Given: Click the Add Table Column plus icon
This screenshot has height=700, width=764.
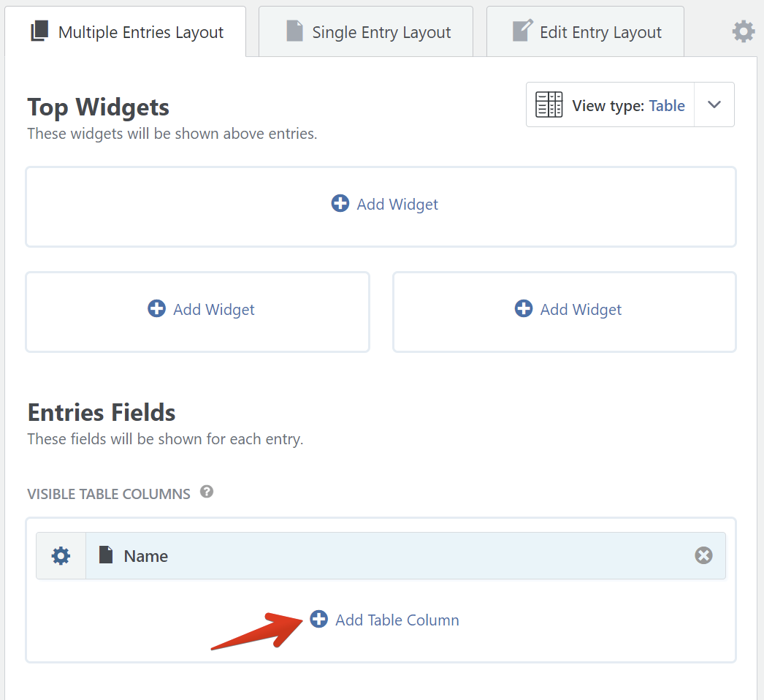Looking at the screenshot, I should coord(319,620).
